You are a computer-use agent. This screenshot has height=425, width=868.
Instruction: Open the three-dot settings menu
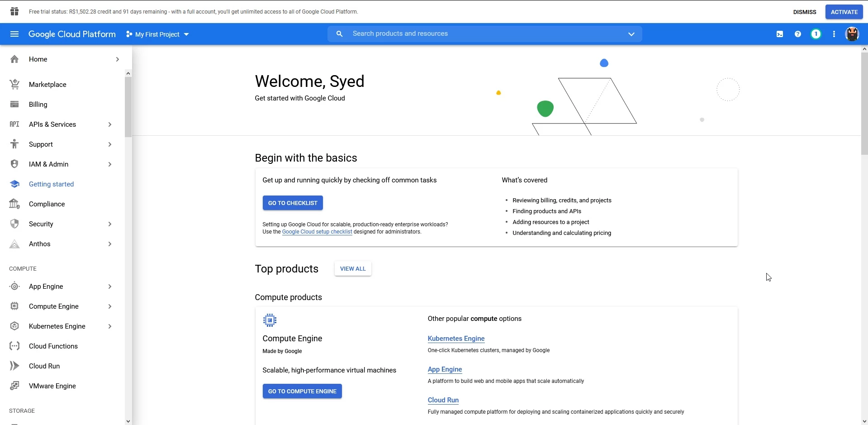[834, 34]
